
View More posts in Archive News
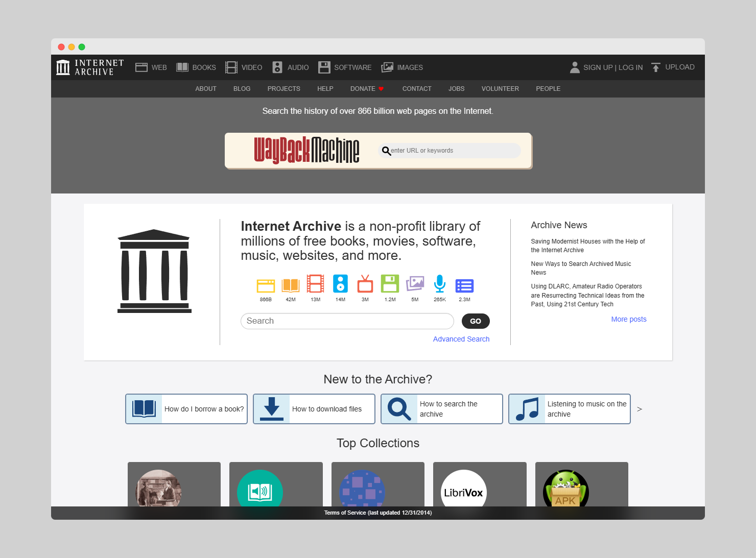[x=628, y=319]
